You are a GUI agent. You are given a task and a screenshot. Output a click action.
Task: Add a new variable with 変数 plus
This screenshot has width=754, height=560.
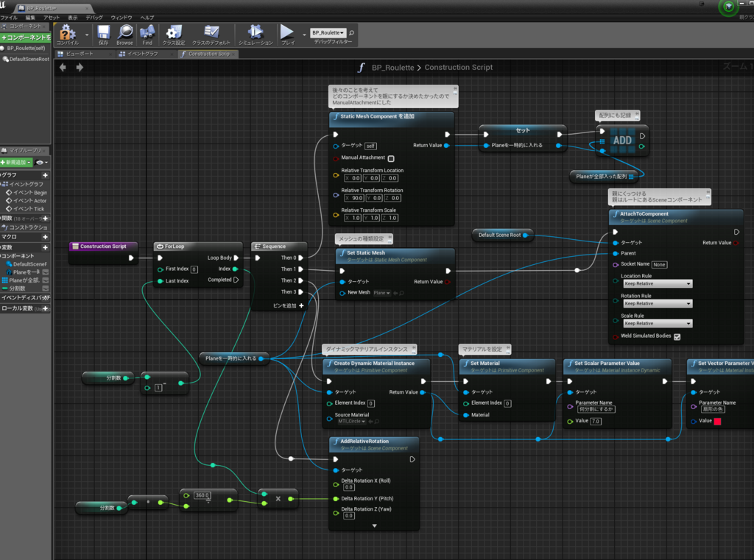pyautogui.click(x=45, y=247)
